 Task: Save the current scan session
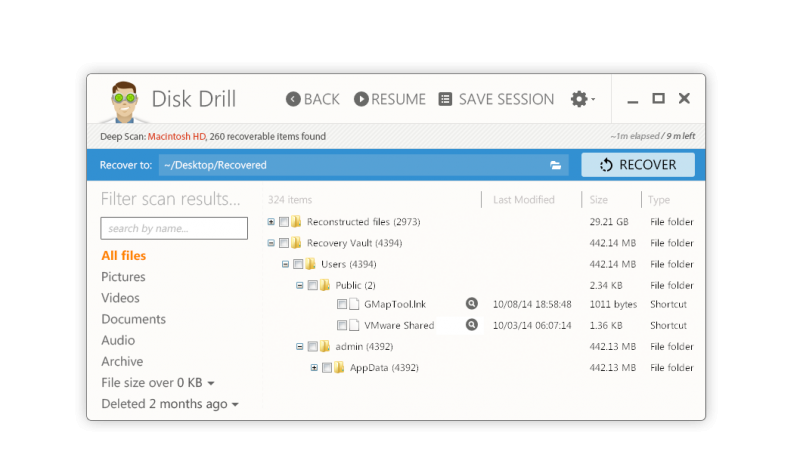coord(496,99)
